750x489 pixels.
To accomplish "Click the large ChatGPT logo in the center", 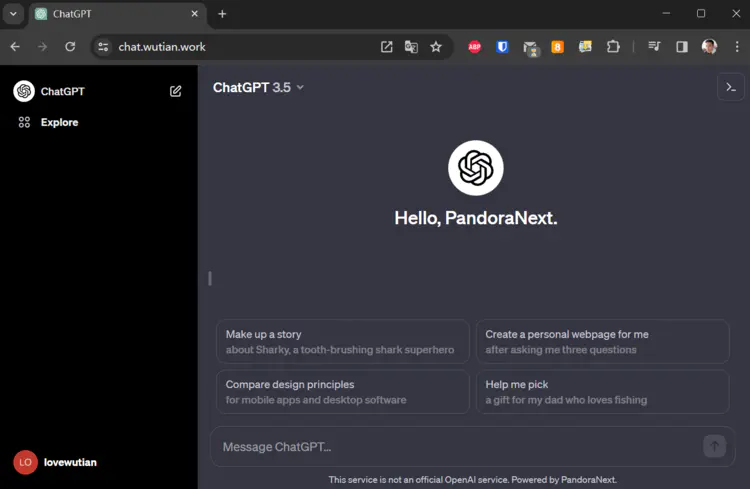I will [x=476, y=168].
